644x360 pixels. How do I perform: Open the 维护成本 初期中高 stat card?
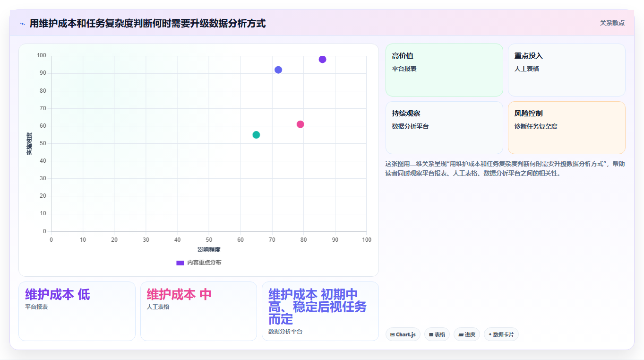coord(320,311)
